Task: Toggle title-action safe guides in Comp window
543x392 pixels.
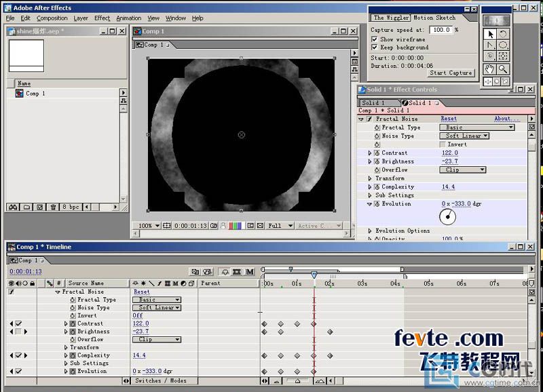Action: coord(167,226)
